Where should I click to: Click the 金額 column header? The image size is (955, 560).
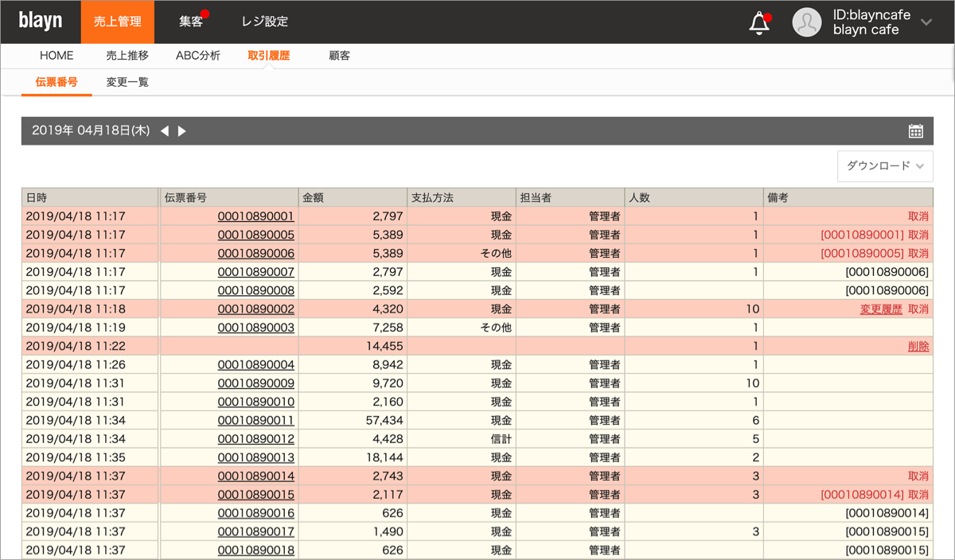(353, 197)
